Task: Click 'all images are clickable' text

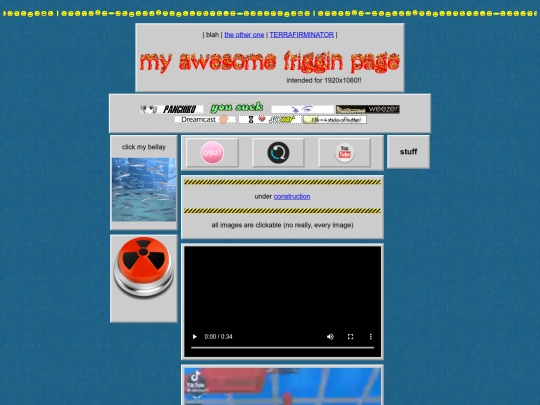Action: (x=282, y=225)
